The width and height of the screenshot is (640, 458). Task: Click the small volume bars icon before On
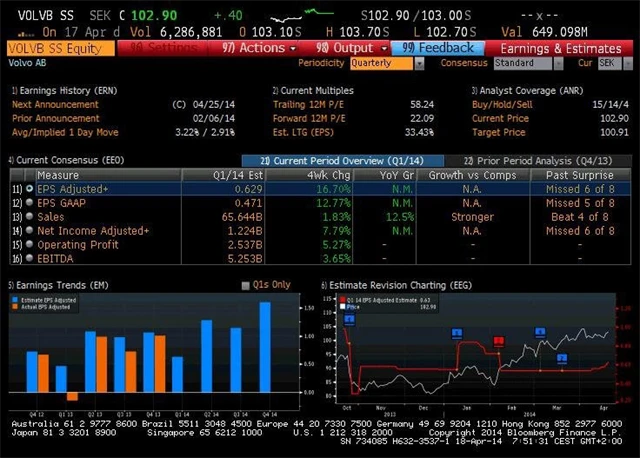click(x=26, y=34)
